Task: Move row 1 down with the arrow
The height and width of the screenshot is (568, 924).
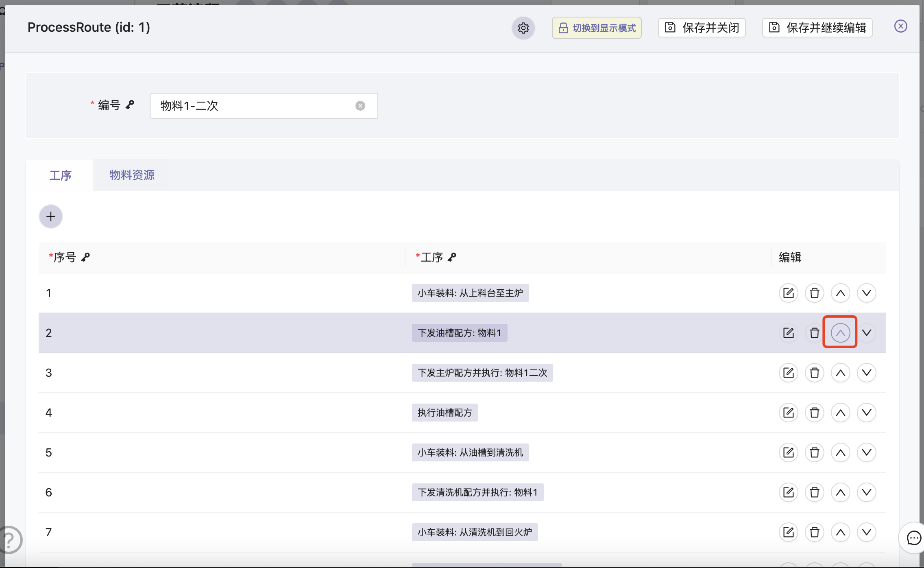Action: 866,293
